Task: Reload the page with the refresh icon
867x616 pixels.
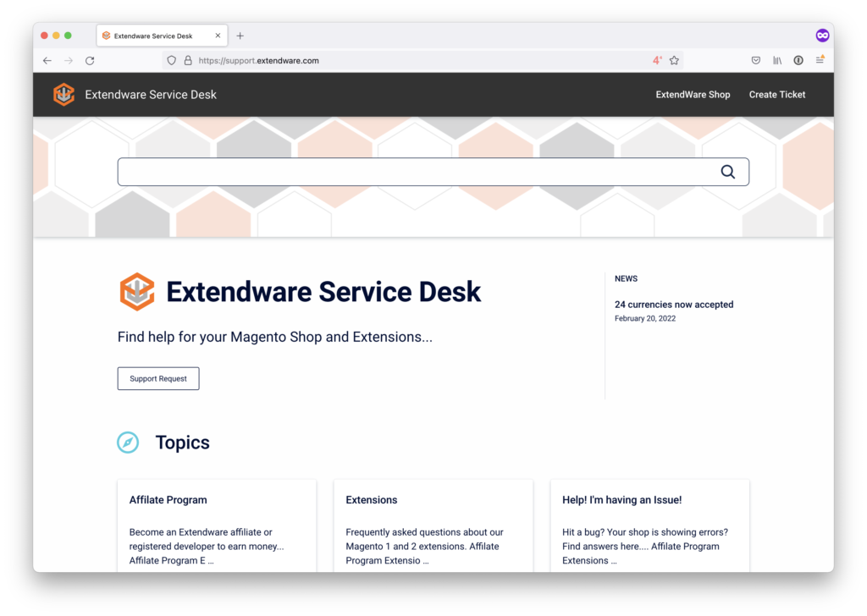Action: [90, 61]
